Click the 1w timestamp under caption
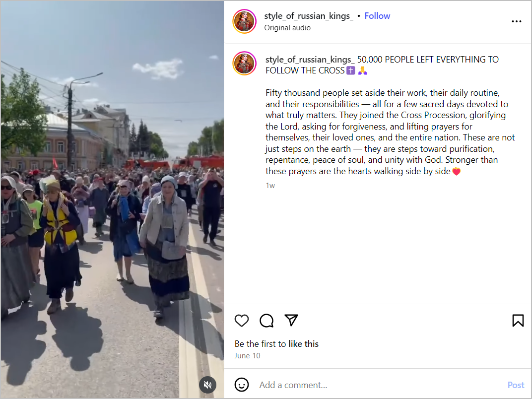The image size is (532, 399). (270, 186)
